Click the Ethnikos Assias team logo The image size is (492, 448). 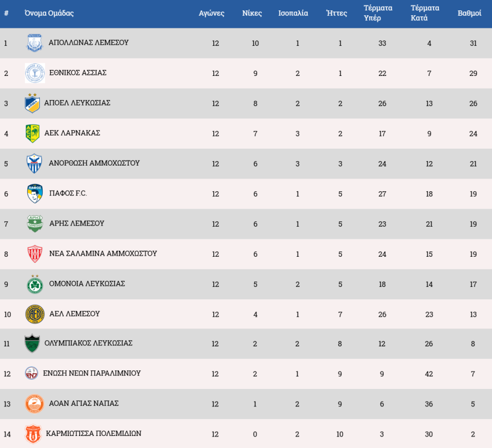point(34,73)
